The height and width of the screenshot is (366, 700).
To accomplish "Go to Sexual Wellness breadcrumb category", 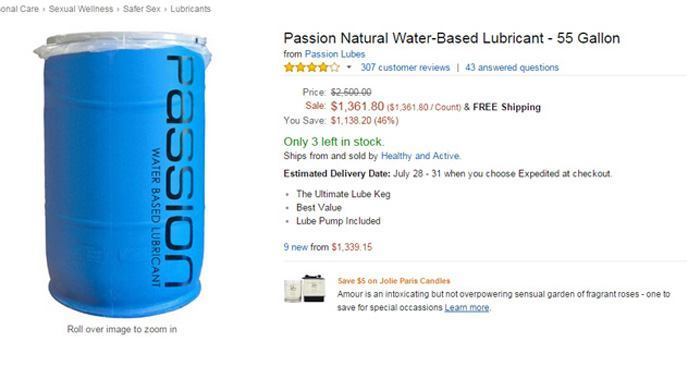I will click(81, 9).
